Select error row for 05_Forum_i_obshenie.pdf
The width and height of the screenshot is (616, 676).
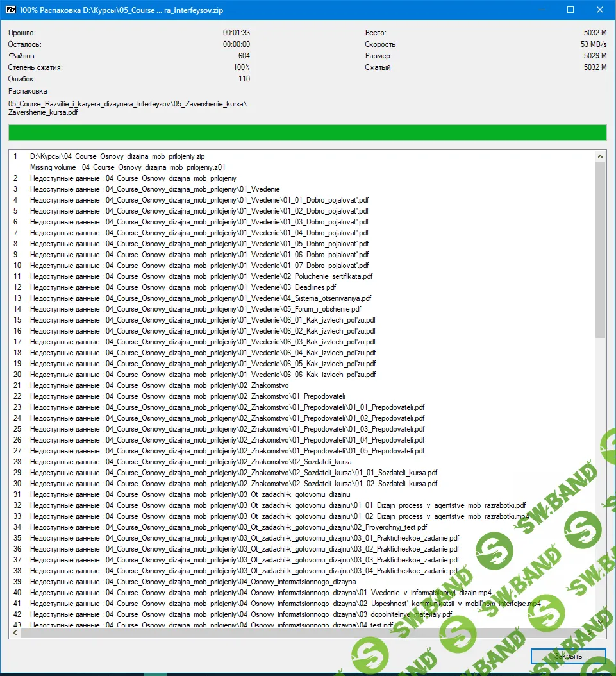click(x=196, y=309)
